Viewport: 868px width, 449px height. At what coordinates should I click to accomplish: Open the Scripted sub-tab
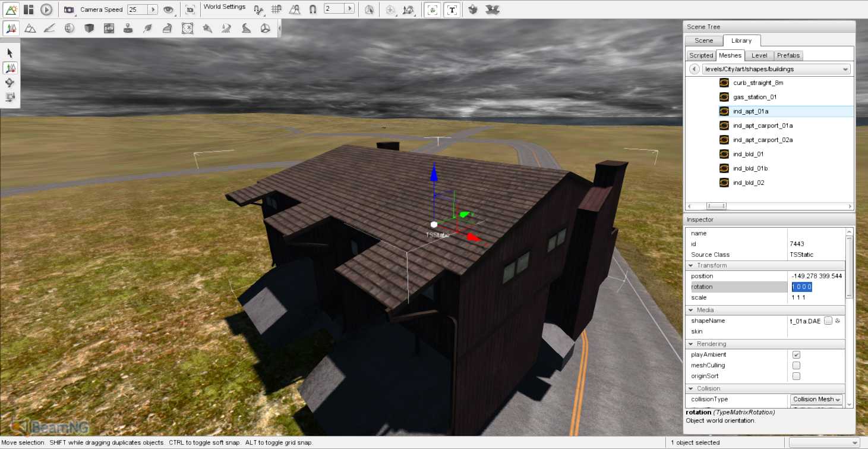pos(701,55)
